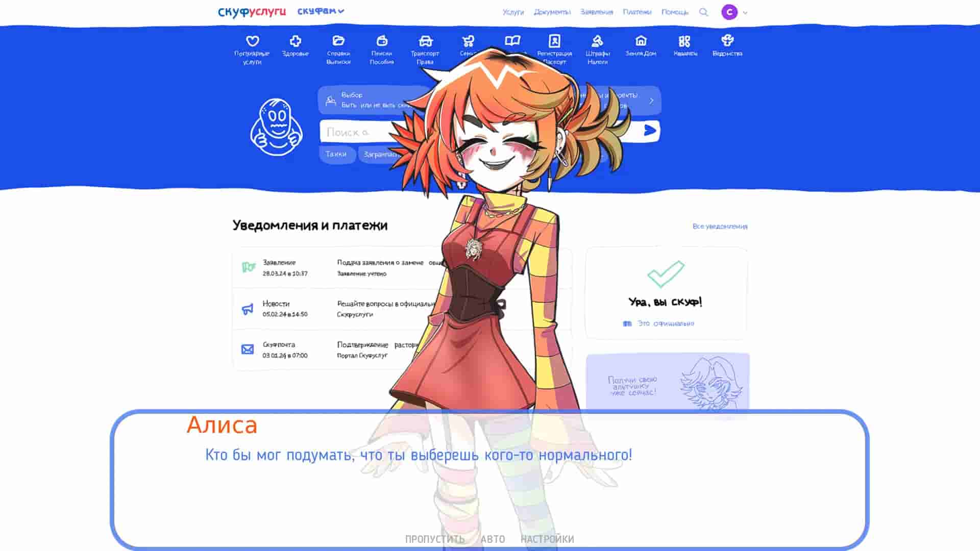Viewport: 980px width, 551px height.
Task: Open the Ведомства category icon
Action: pos(727,41)
